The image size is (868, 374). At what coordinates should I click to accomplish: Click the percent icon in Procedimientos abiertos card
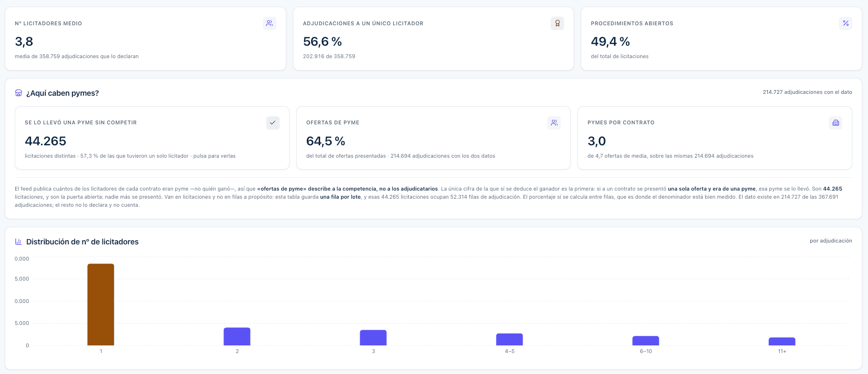pos(846,23)
